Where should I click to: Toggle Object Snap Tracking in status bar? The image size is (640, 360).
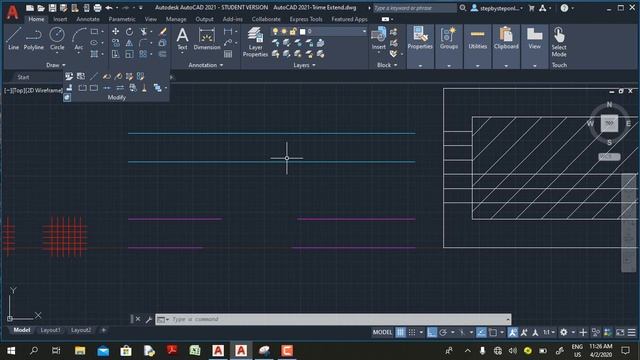pos(482,333)
